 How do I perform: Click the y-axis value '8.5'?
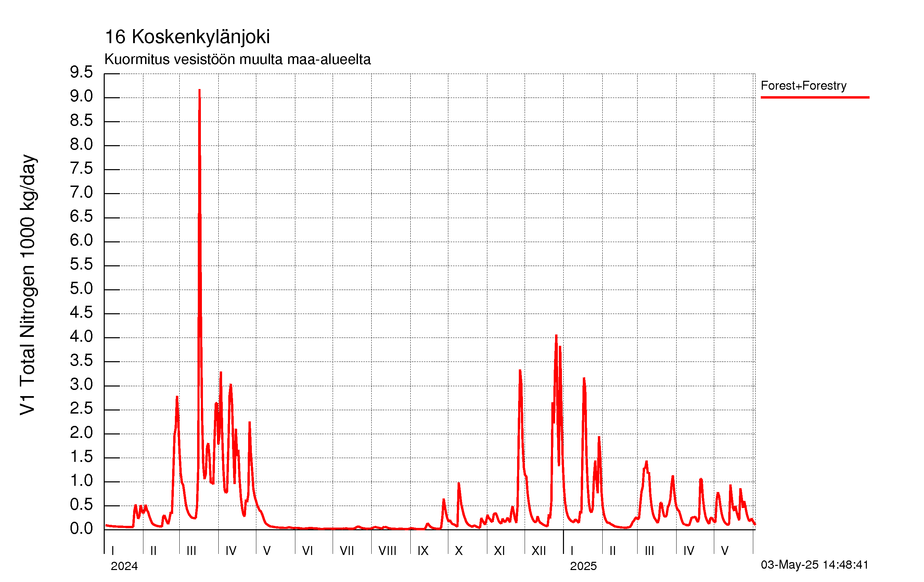(x=81, y=121)
